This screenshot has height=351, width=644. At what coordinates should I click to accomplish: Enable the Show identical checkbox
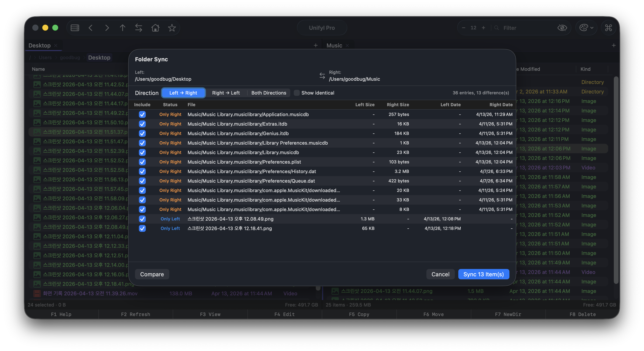click(297, 93)
